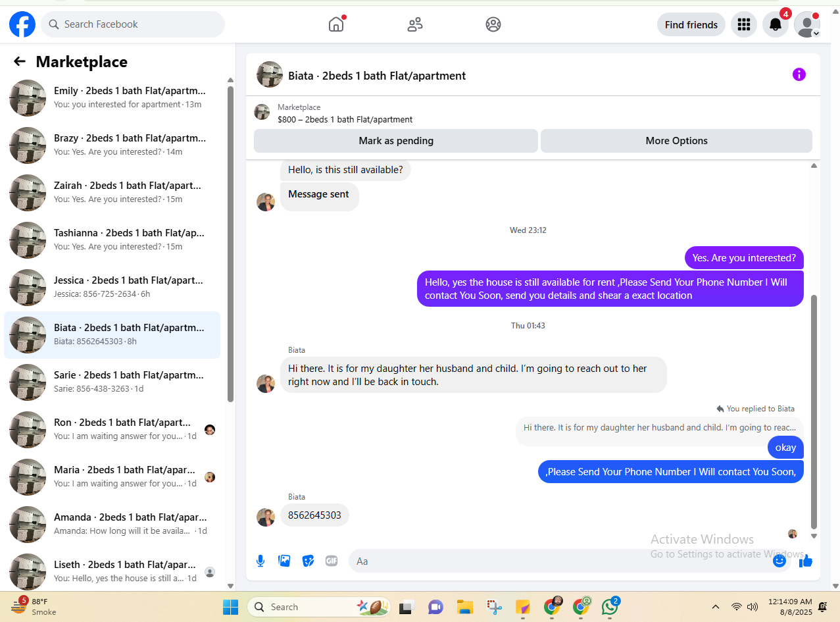Viewport: 840px width, 622px height.
Task: Open Tashianna conversation in list
Action: (x=112, y=240)
